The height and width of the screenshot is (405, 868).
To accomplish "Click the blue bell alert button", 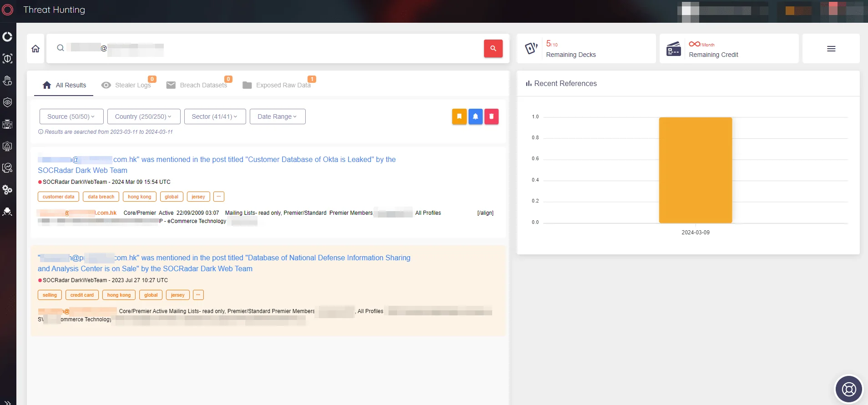I will [x=475, y=116].
